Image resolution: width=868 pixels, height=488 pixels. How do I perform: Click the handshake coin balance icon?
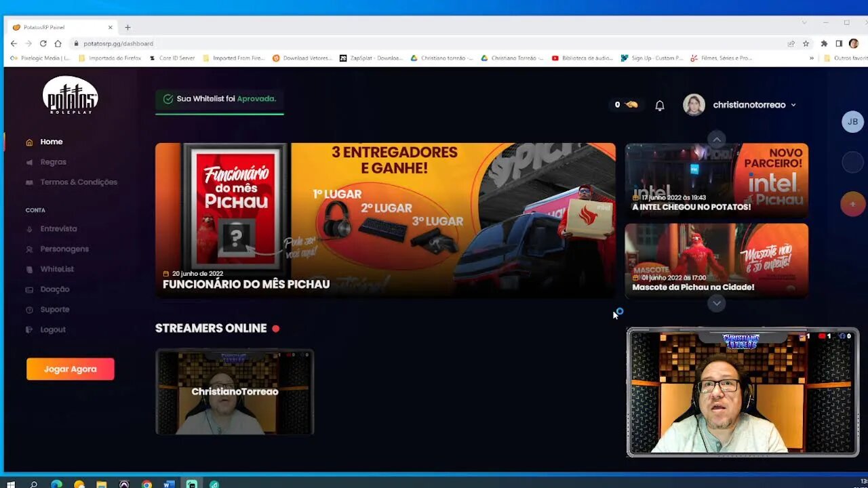click(631, 104)
